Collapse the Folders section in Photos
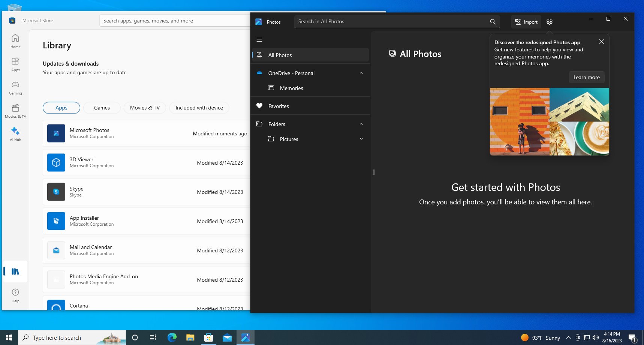This screenshot has width=644, height=345. point(361,124)
